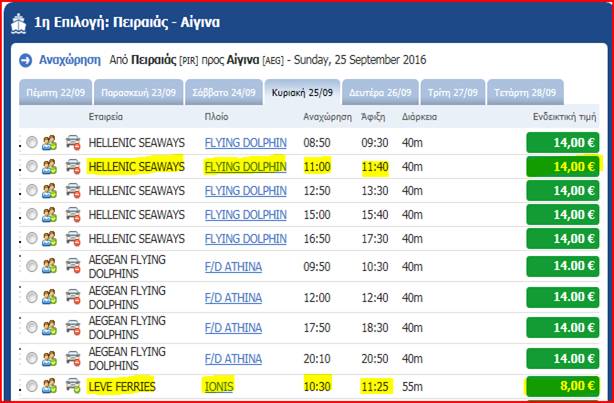This screenshot has width=614, height=403.
Task: Choose the radio button for the 12:00 F/D ATHINA
Action: [x=32, y=296]
